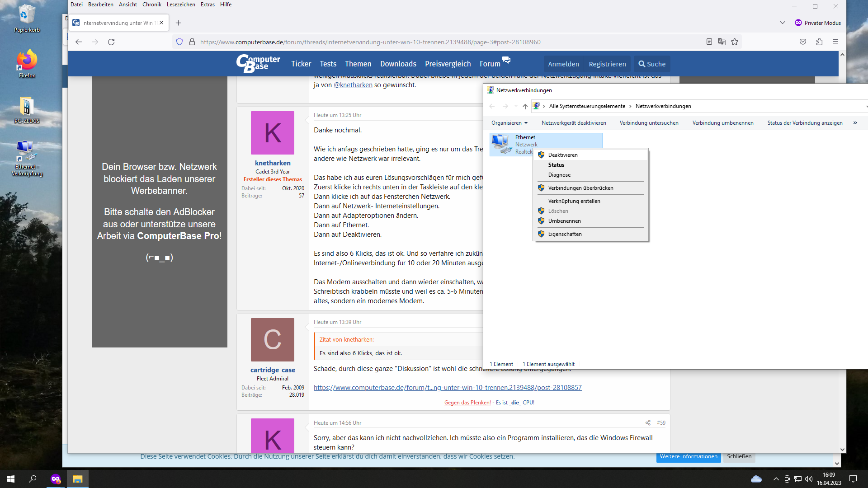Viewport: 868px width, 488px height.
Task: Launch Firefox from the desktop shortcut
Action: pos(27,63)
